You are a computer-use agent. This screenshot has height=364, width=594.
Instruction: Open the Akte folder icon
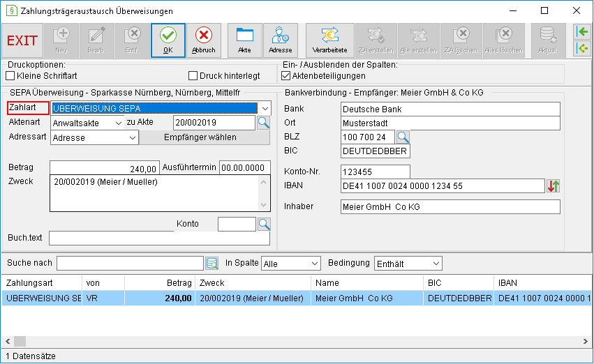click(245, 40)
